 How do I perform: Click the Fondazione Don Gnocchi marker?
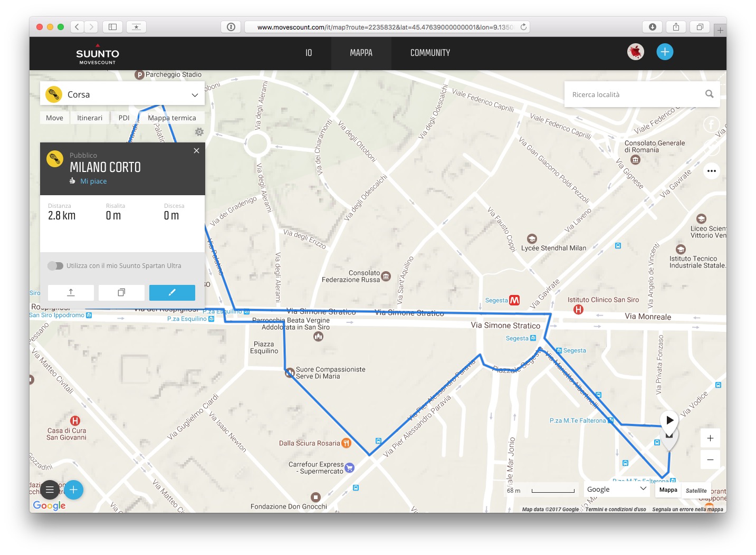point(315,497)
